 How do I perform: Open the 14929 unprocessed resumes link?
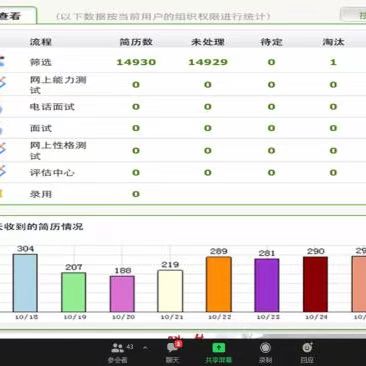click(x=208, y=62)
